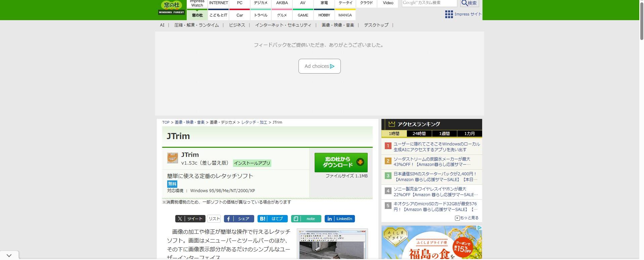Download JTrim from the green download button
644x260 pixels.
pyautogui.click(x=341, y=162)
